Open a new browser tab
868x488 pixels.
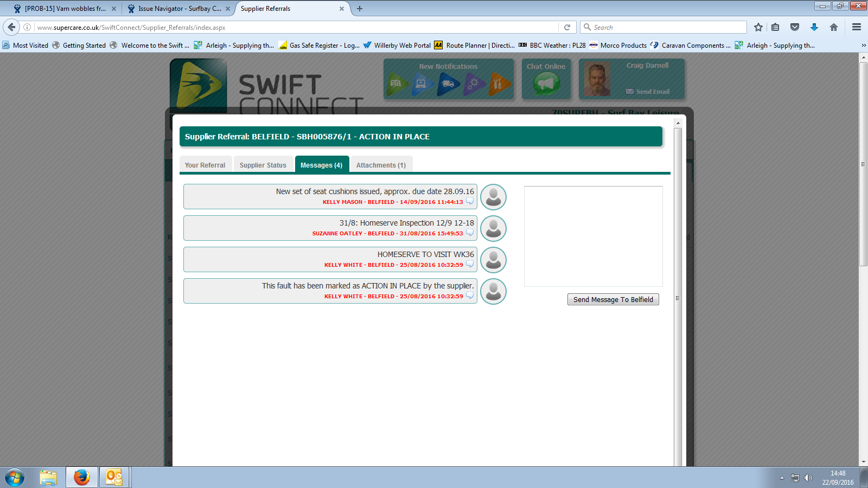[x=360, y=9]
